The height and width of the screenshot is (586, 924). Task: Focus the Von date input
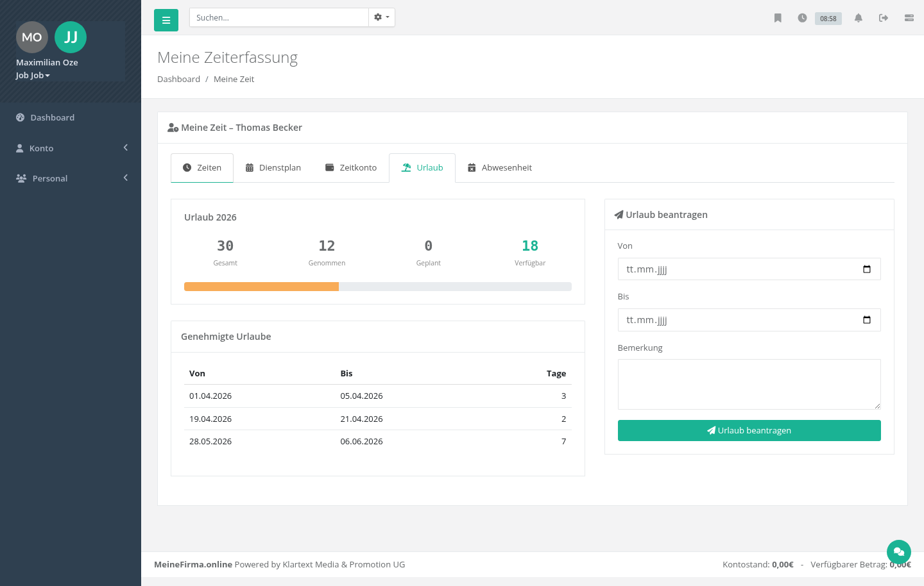[749, 269]
